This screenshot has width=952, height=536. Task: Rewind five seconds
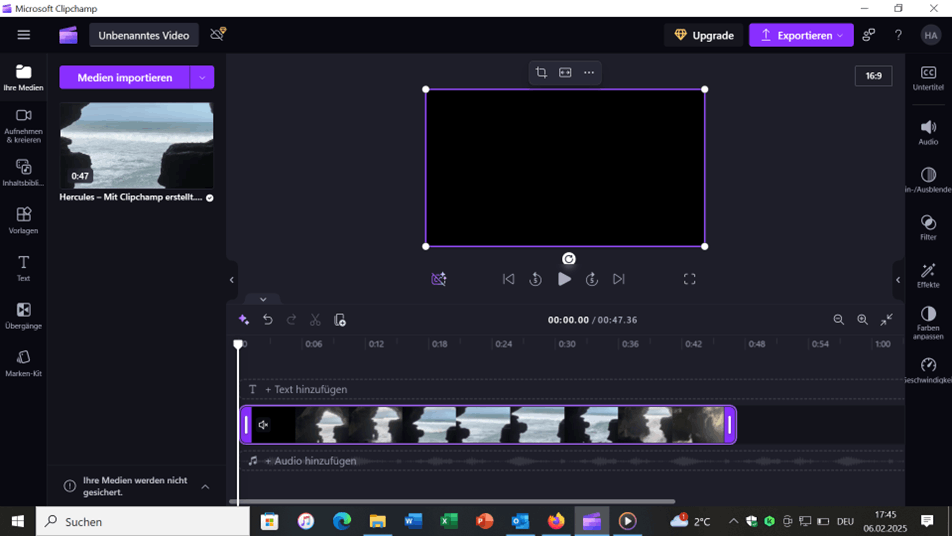[x=535, y=279]
